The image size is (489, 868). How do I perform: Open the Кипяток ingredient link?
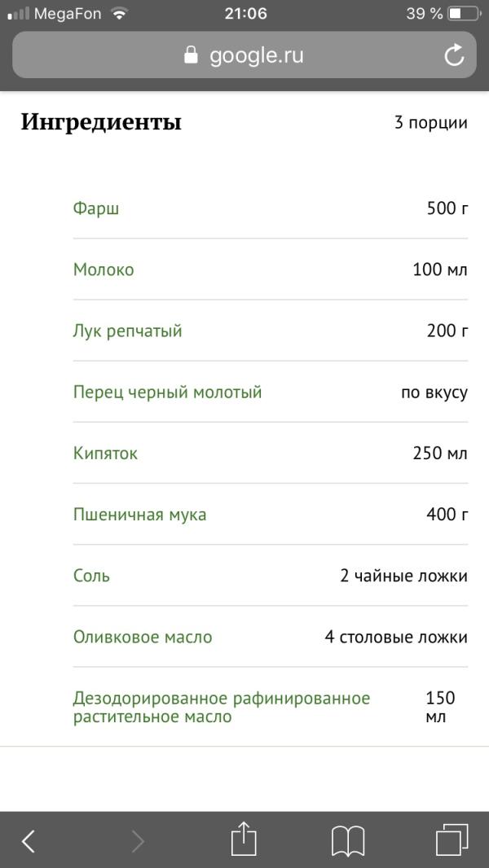click(x=104, y=453)
